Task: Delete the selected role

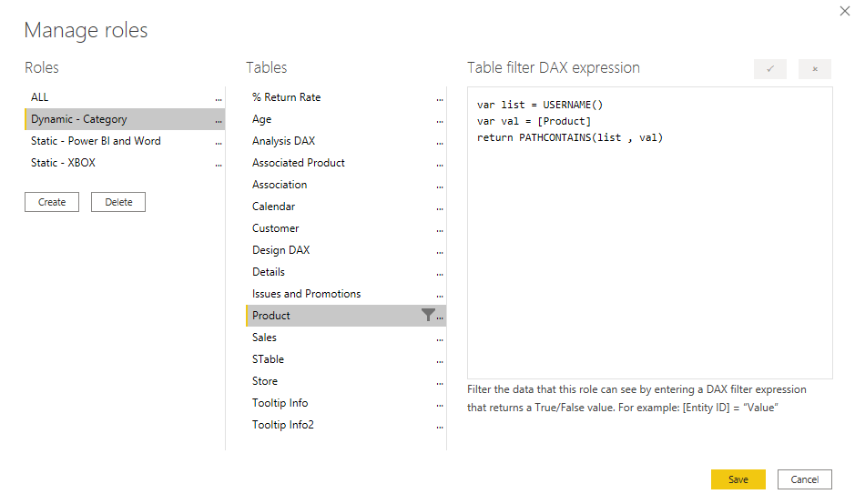Action: click(118, 202)
